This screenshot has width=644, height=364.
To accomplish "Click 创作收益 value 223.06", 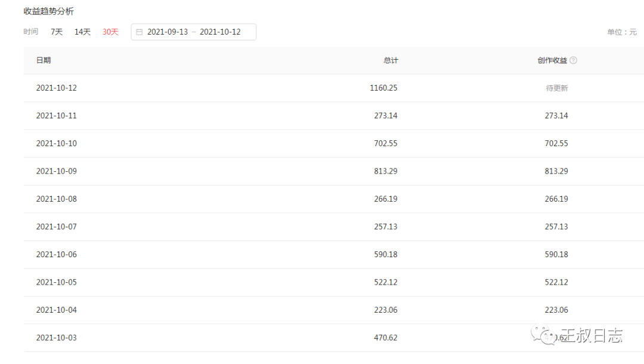I will pos(556,310).
